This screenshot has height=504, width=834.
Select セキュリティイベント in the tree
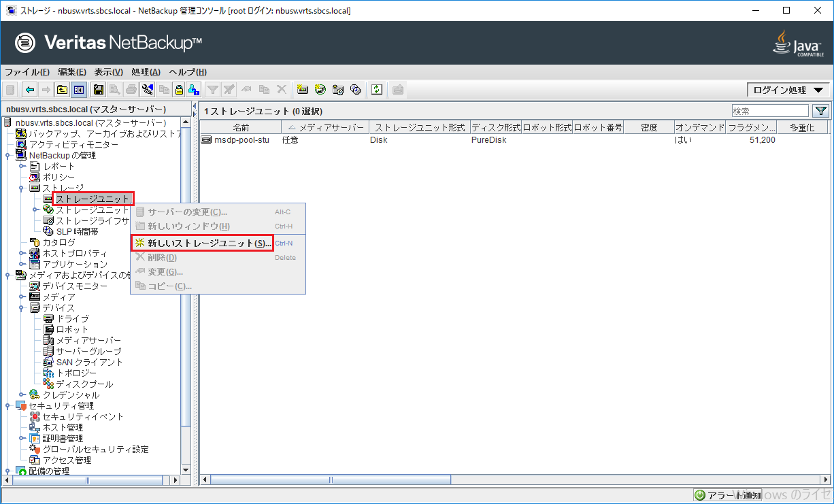[83, 416]
